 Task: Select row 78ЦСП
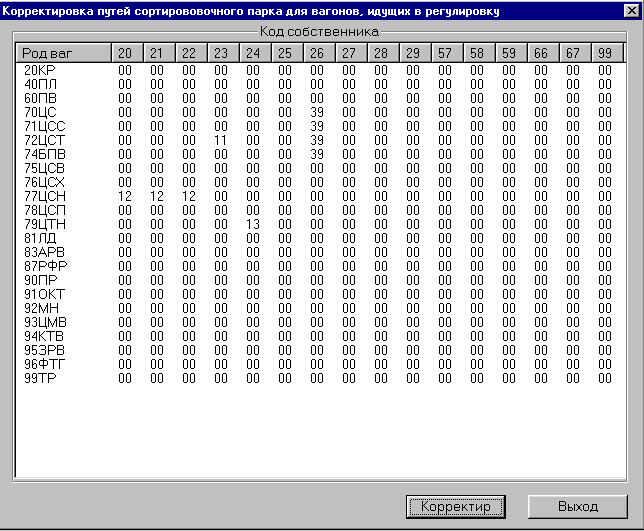320,210
